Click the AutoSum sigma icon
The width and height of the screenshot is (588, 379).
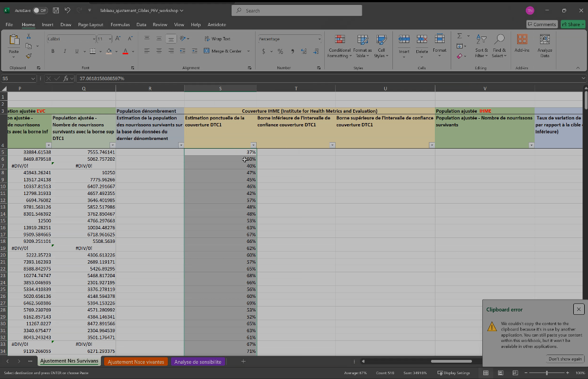click(459, 36)
